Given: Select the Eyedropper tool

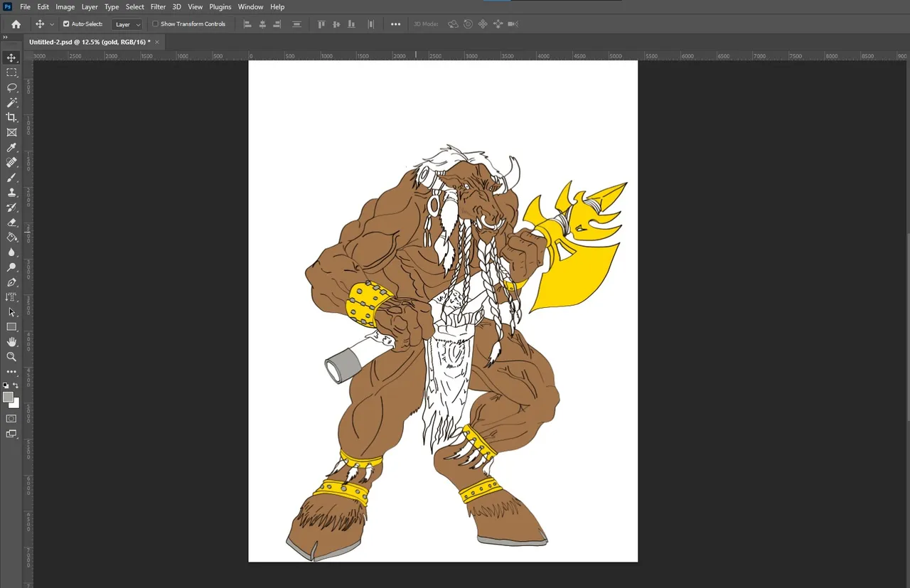Looking at the screenshot, I should pos(11,148).
